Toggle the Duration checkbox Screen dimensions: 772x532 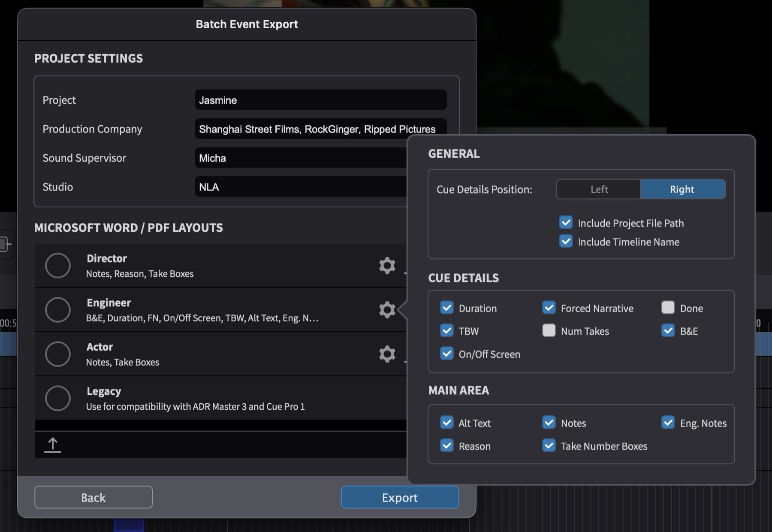447,308
